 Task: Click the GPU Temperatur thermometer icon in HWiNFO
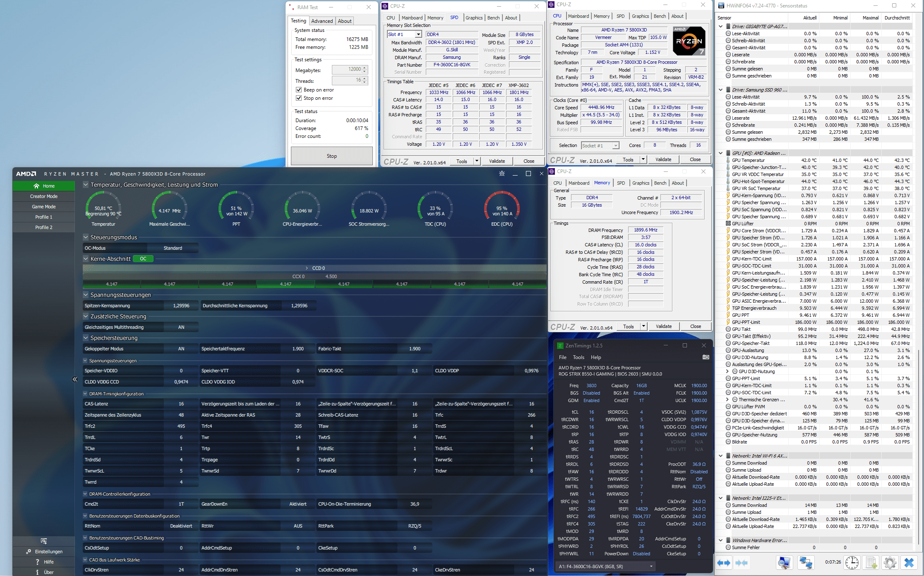[x=728, y=160]
